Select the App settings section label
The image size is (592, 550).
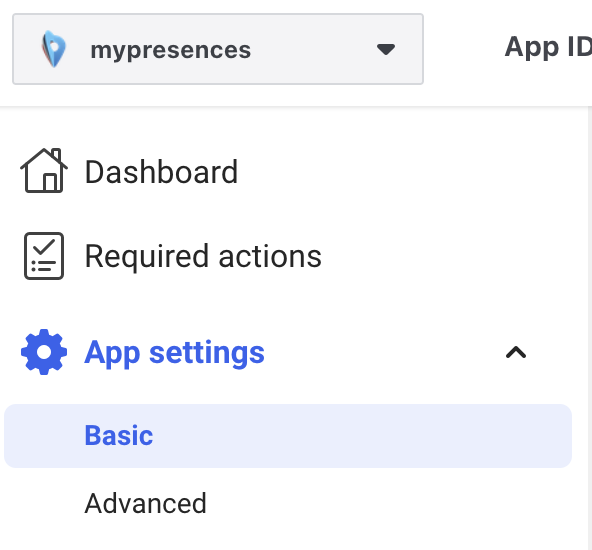[x=174, y=353]
